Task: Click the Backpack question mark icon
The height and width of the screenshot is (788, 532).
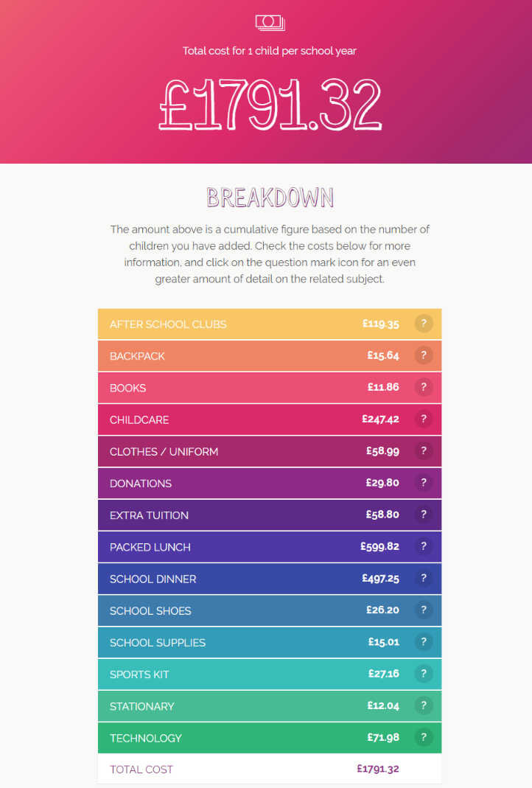Action: pyautogui.click(x=424, y=356)
